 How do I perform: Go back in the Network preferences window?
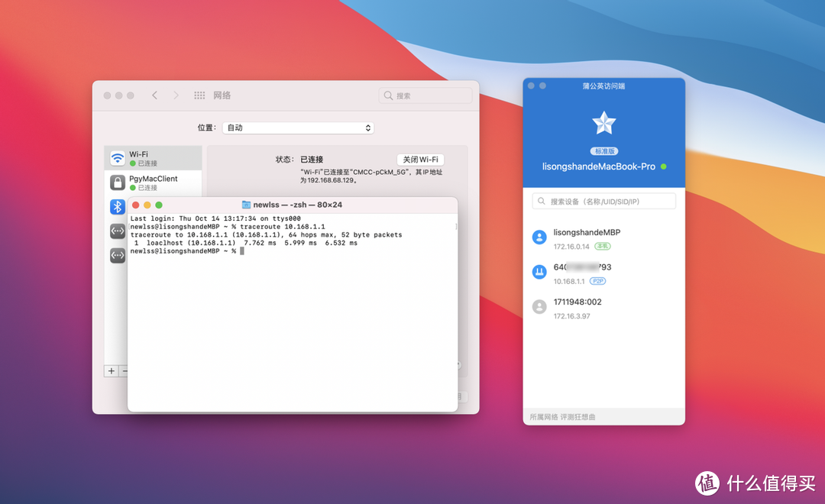(154, 95)
